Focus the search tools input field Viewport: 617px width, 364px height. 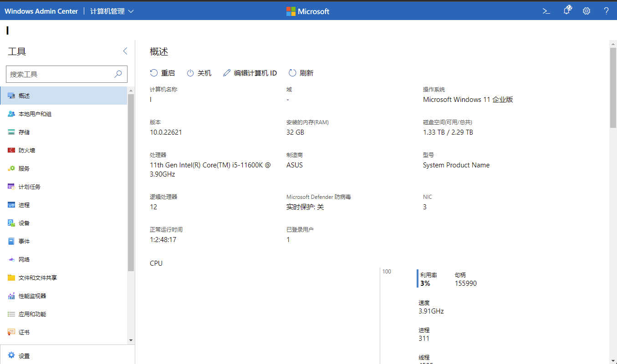pos(66,74)
